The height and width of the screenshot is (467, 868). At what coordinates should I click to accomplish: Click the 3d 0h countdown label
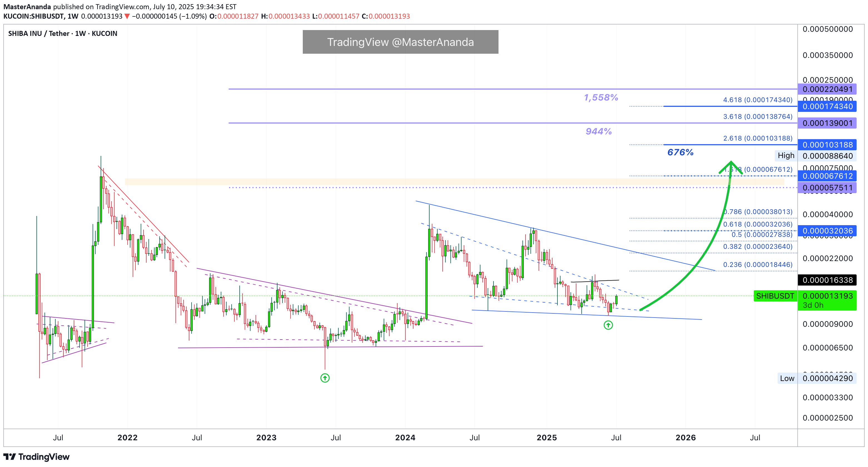[x=813, y=306]
